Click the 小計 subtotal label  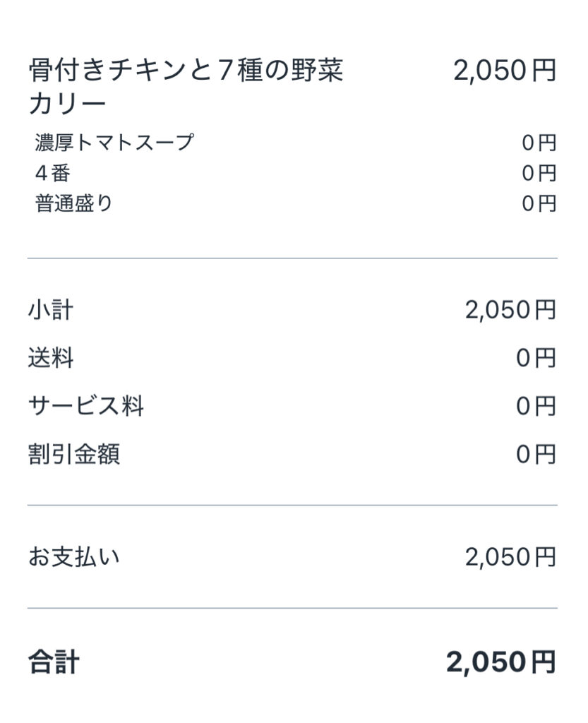pos(50,310)
